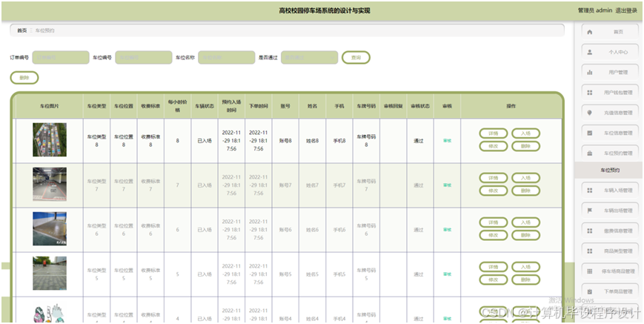Click the person icon beside 个人中心

[590, 52]
